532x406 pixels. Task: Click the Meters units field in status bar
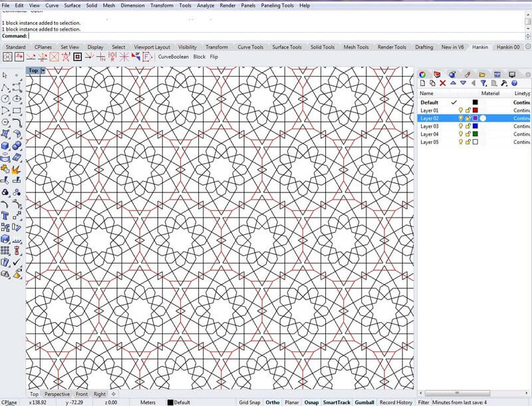(x=148, y=402)
